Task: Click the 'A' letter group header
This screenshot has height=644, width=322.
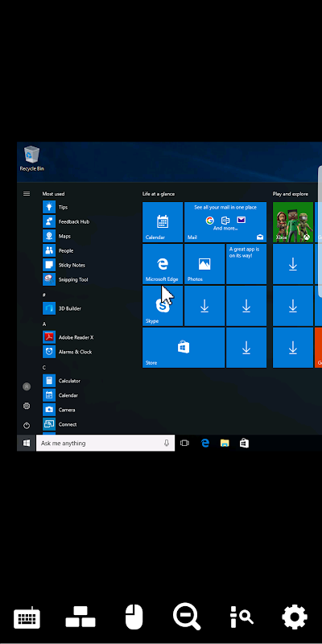Action: click(44, 324)
